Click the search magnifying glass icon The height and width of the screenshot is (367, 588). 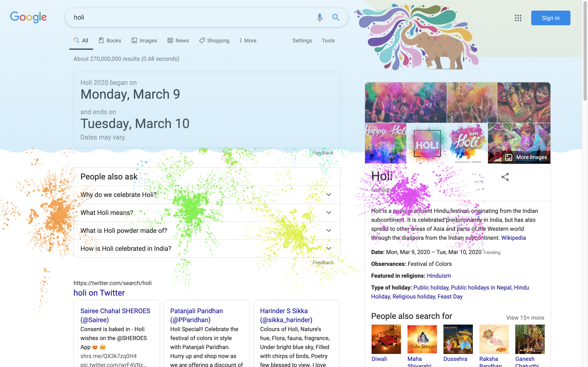pos(336,17)
